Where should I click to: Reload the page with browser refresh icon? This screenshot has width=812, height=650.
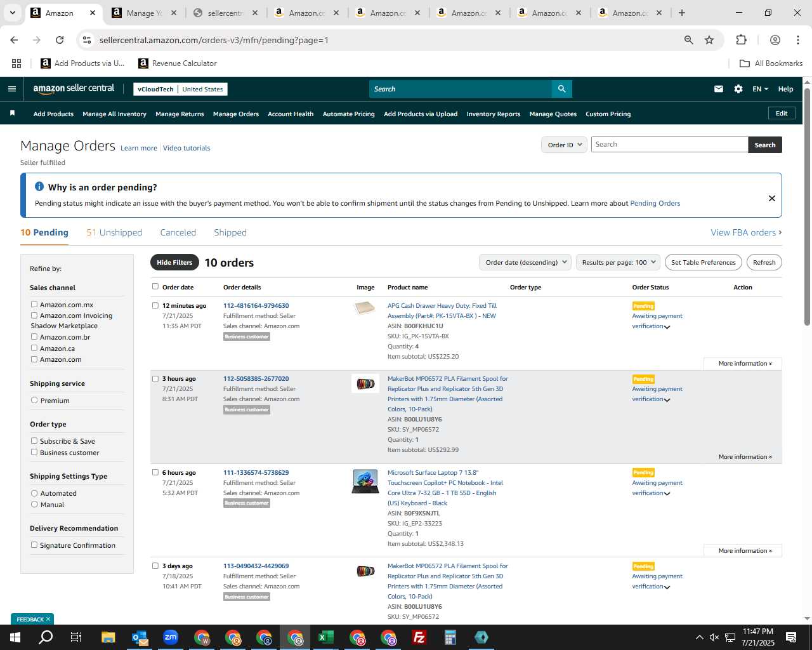[60, 40]
